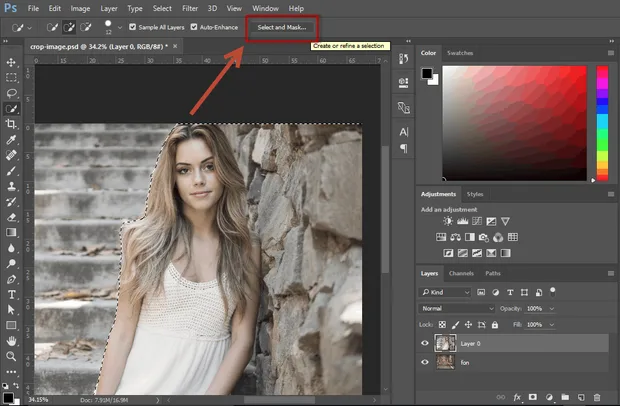The height and width of the screenshot is (406, 620).
Task: Open the Select menu
Action: [162, 8]
